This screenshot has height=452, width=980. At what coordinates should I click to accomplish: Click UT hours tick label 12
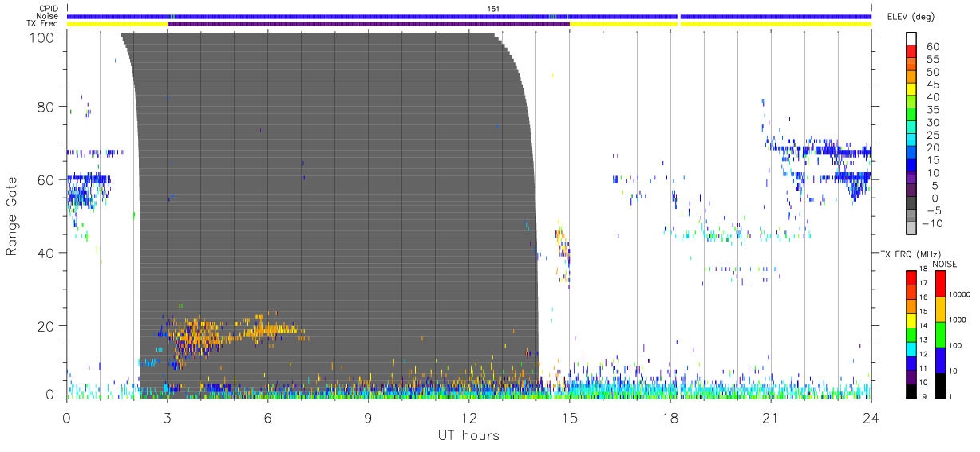[469, 419]
